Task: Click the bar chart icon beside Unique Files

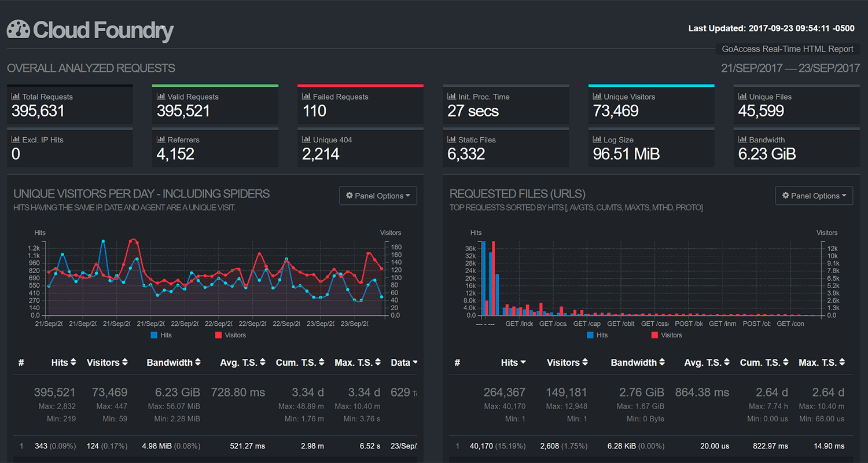Action: [x=742, y=97]
